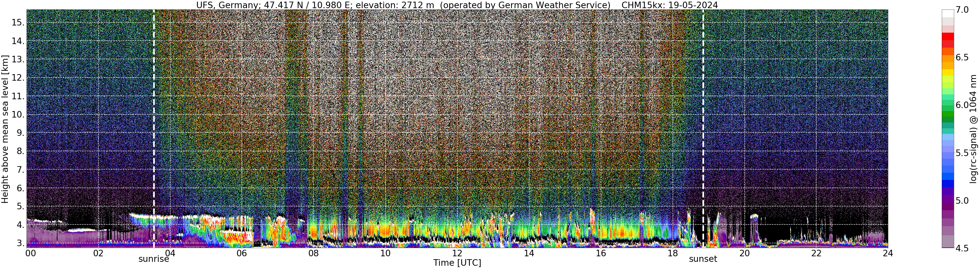
Task: Click the '10' time tick label
Action: pyautogui.click(x=385, y=253)
